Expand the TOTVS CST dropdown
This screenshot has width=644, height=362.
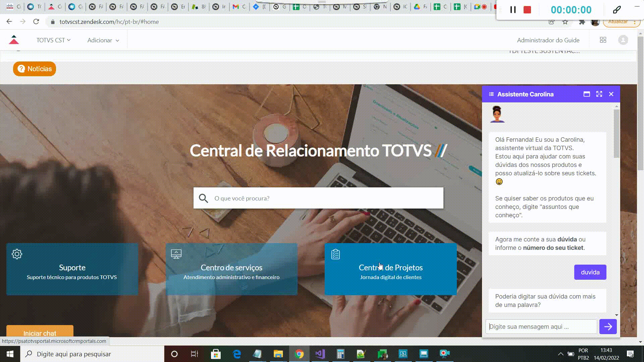53,40
